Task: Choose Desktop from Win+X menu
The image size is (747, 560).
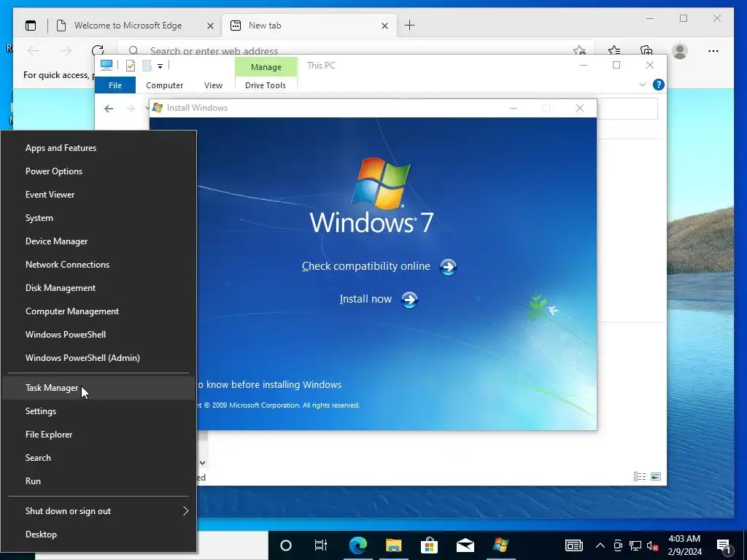Action: 99,534
